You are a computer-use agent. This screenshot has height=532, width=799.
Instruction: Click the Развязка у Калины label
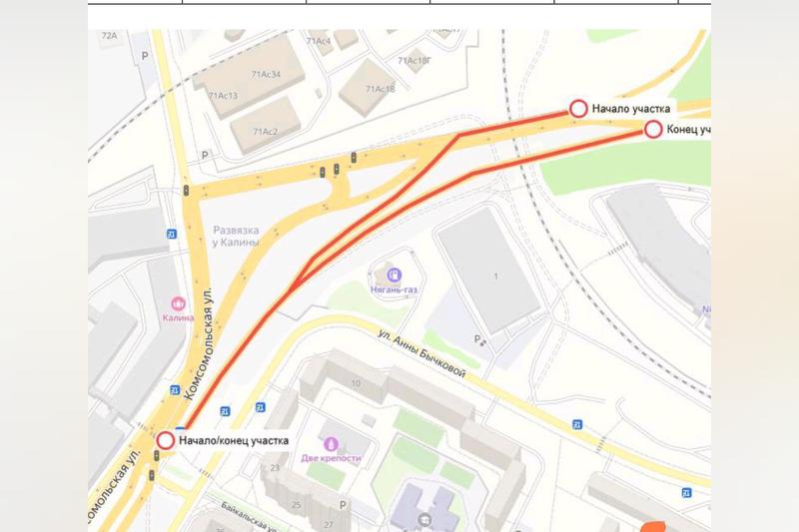coord(236,237)
